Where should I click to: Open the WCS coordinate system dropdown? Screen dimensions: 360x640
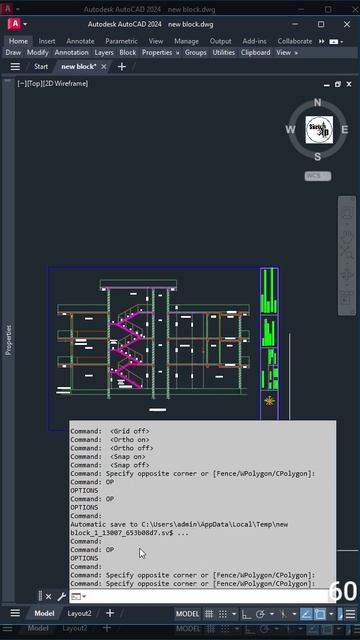[x=318, y=176]
